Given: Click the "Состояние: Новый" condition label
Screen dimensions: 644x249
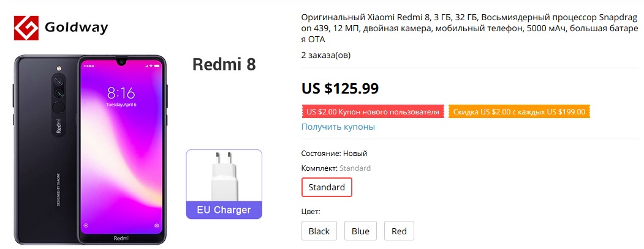Looking at the screenshot, I should (335, 153).
